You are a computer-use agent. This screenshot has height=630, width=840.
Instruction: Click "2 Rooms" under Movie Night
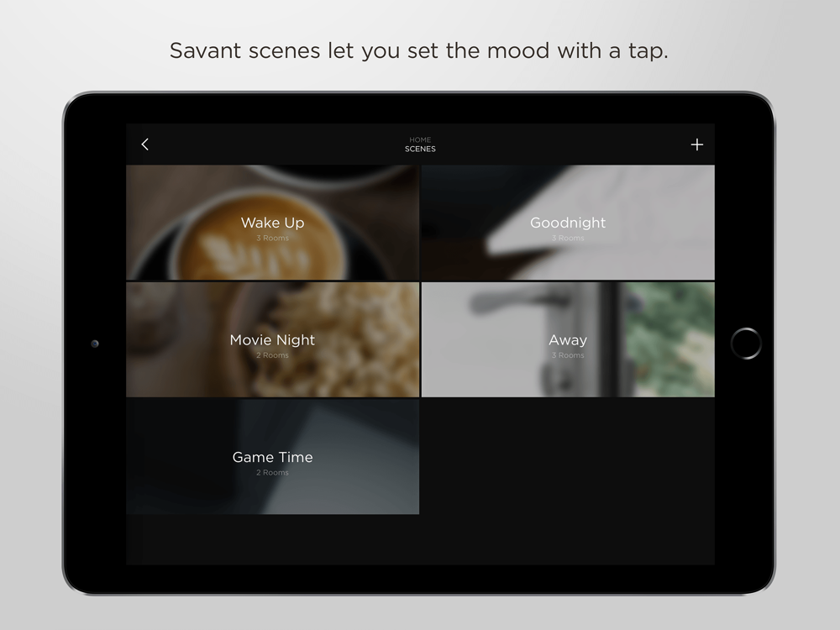coord(272,355)
